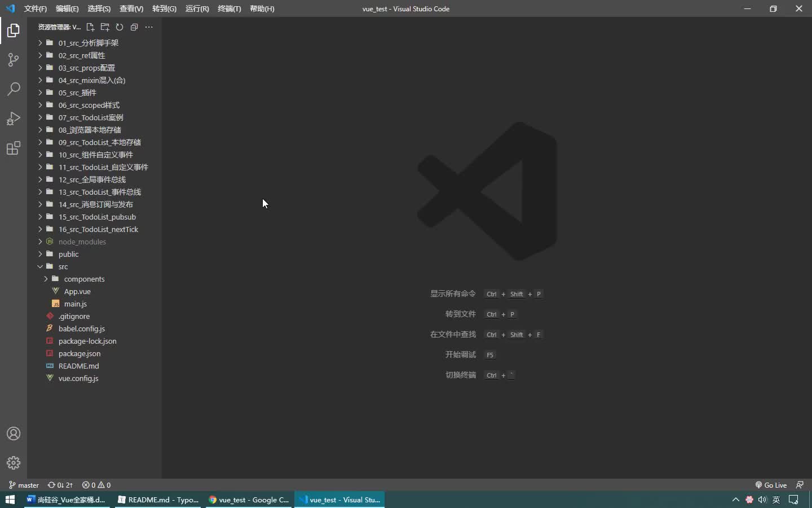Click the master branch indicator

click(x=24, y=485)
